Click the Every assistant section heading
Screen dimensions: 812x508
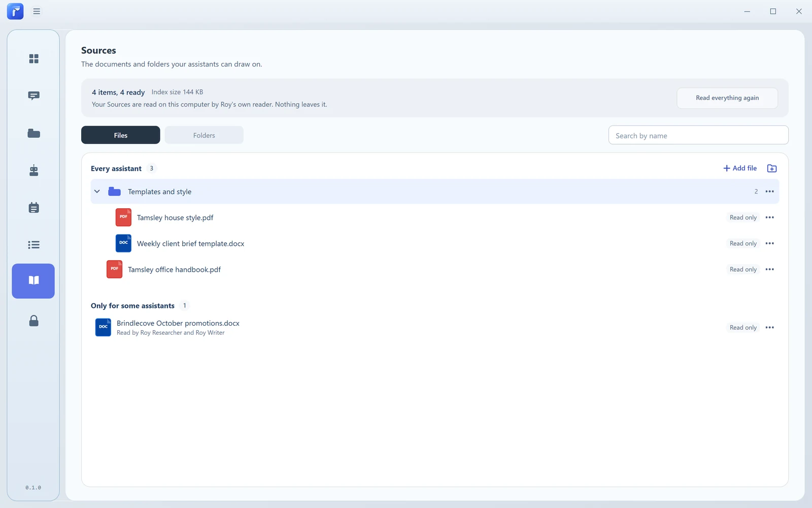pyautogui.click(x=116, y=169)
